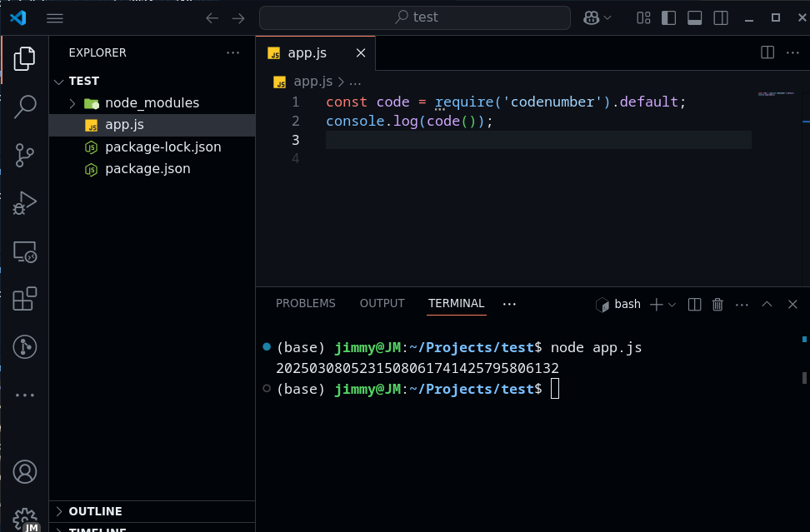The width and height of the screenshot is (810, 532).
Task: Open editor more actions menu
Action: click(792, 52)
